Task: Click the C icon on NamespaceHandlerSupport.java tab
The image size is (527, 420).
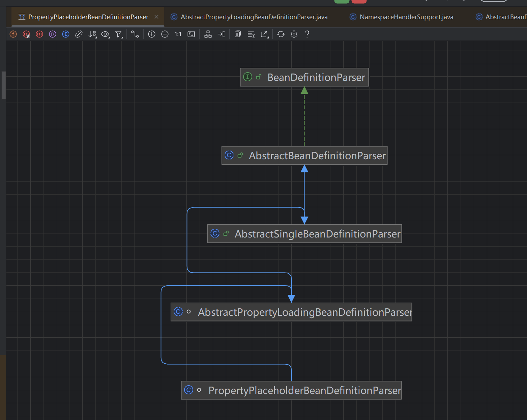Action: point(353,17)
